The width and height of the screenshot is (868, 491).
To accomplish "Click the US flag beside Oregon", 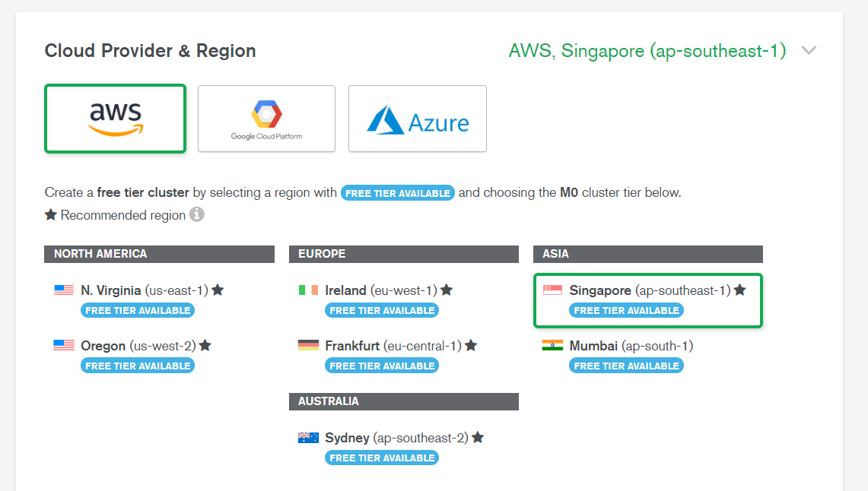I will 64,346.
